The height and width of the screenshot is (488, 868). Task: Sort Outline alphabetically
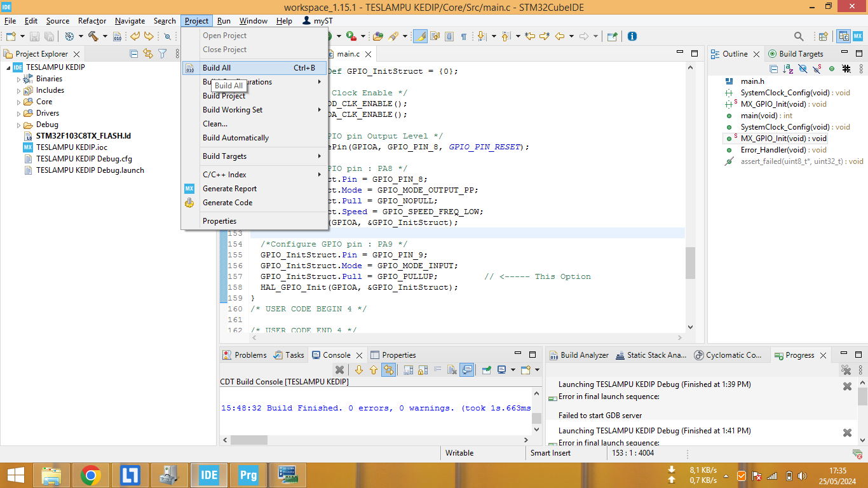click(788, 69)
